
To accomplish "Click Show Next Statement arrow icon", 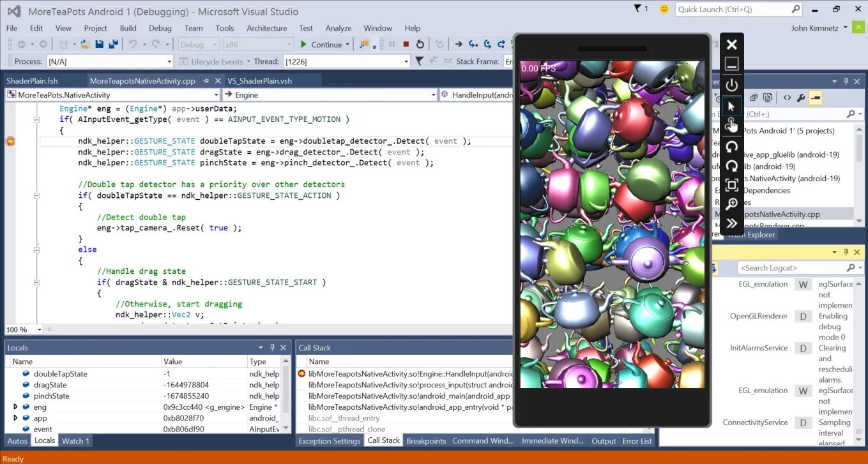I will [x=458, y=45].
